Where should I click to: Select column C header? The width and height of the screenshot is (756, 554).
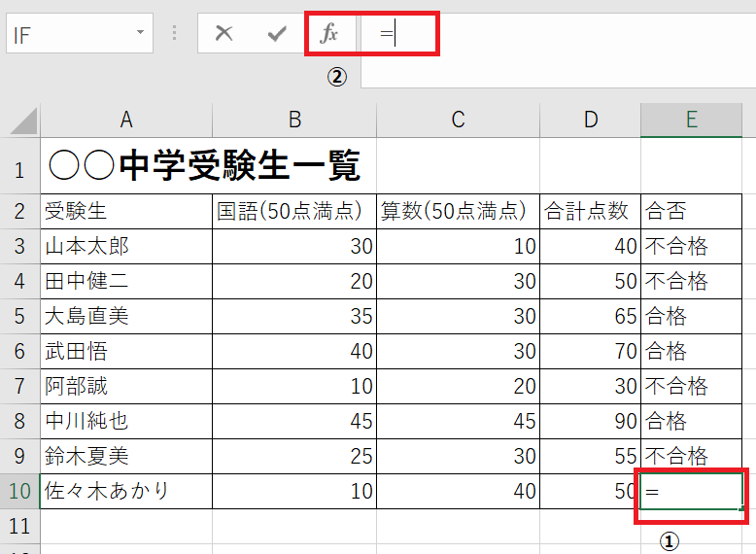click(x=458, y=120)
